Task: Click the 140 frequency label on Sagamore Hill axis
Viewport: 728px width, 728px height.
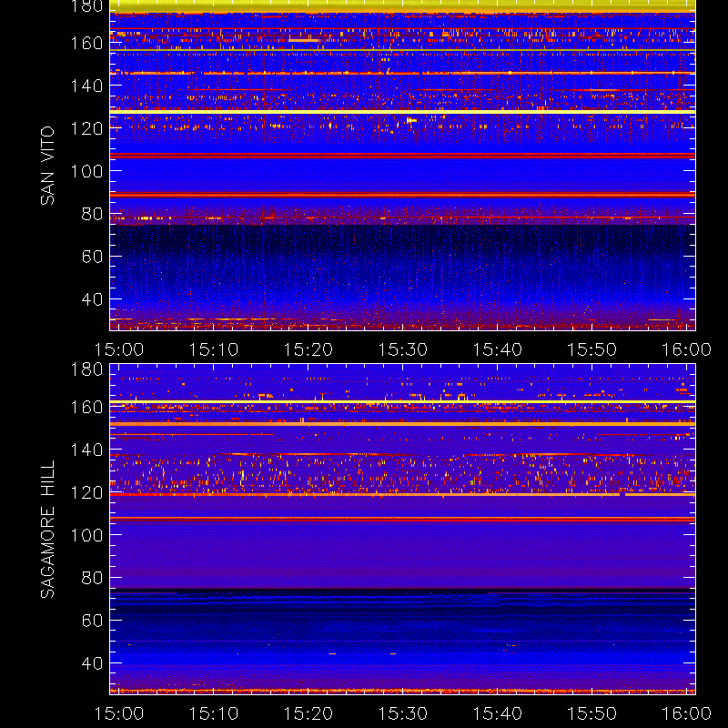Action: coord(86,450)
